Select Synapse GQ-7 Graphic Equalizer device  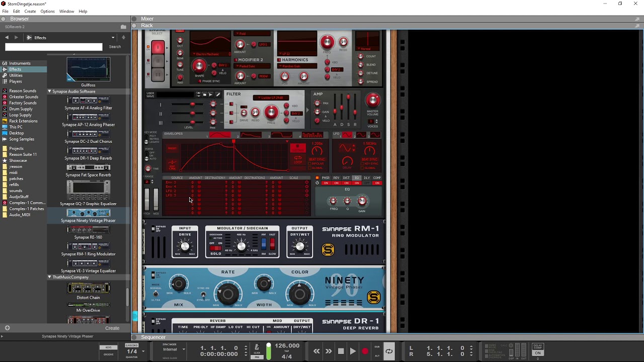click(88, 193)
